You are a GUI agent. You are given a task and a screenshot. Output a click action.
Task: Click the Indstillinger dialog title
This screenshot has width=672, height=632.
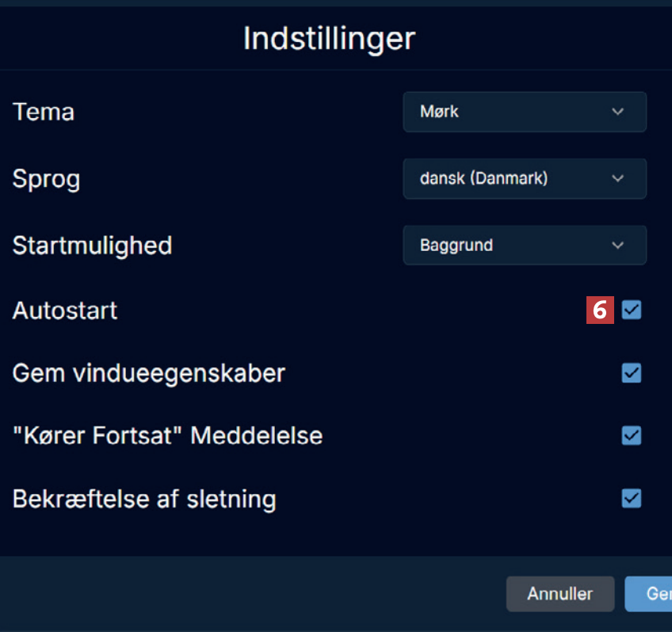coord(329,38)
